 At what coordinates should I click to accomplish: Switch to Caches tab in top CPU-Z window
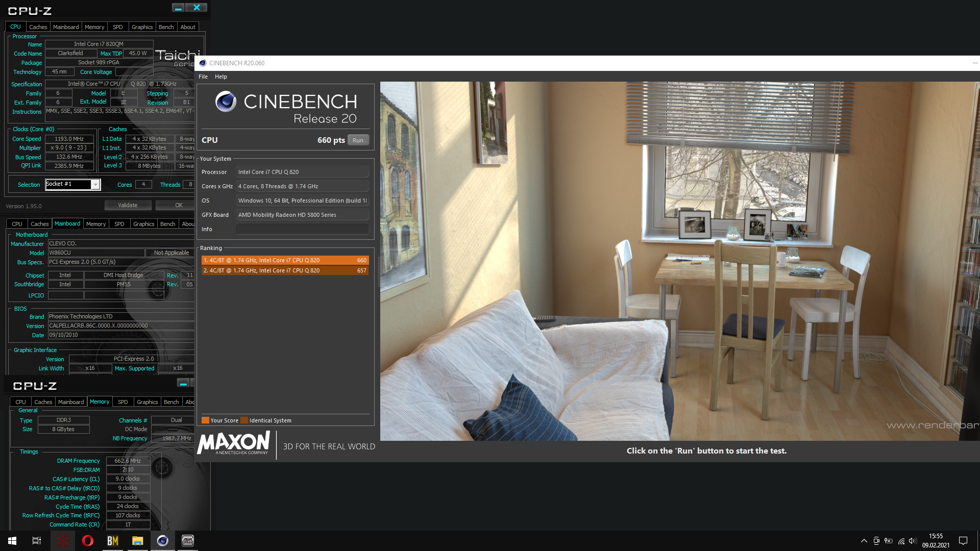38,27
